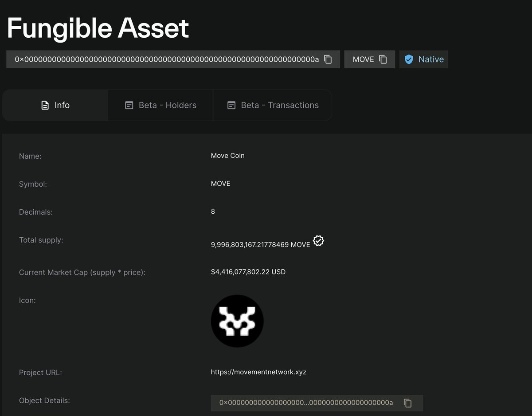The width and height of the screenshot is (532, 416).
Task: Click the MOVE symbol chip
Action: pyautogui.click(x=370, y=59)
